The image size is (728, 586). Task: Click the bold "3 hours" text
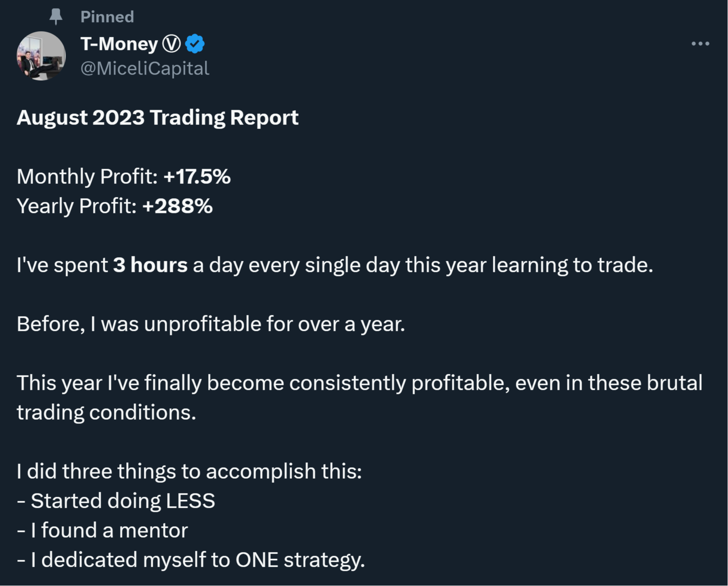click(x=150, y=265)
